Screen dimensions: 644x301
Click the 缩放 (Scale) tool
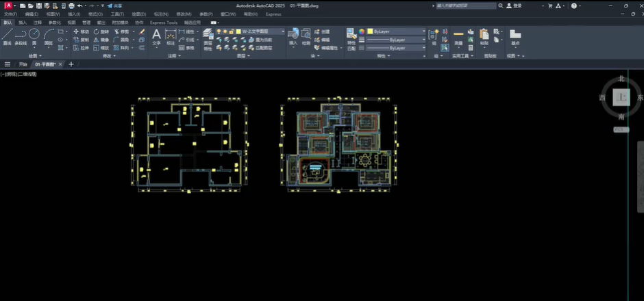pyautogui.click(x=101, y=48)
